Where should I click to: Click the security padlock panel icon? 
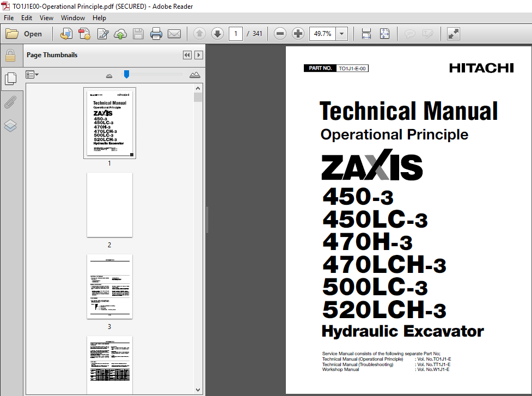10,56
